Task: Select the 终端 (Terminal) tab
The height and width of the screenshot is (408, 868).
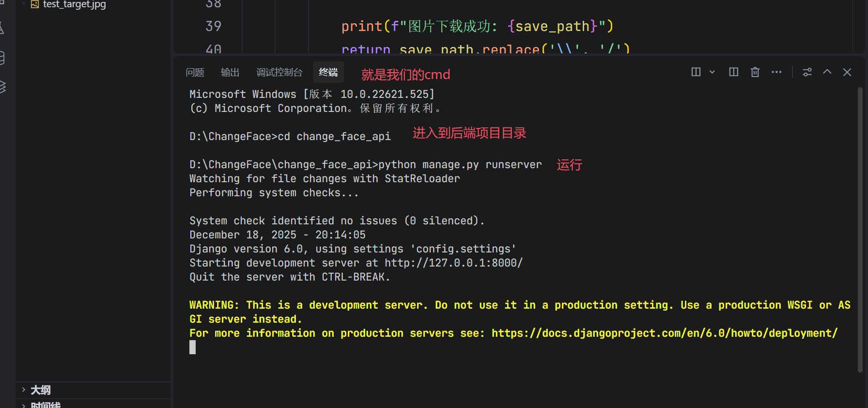Action: [328, 72]
